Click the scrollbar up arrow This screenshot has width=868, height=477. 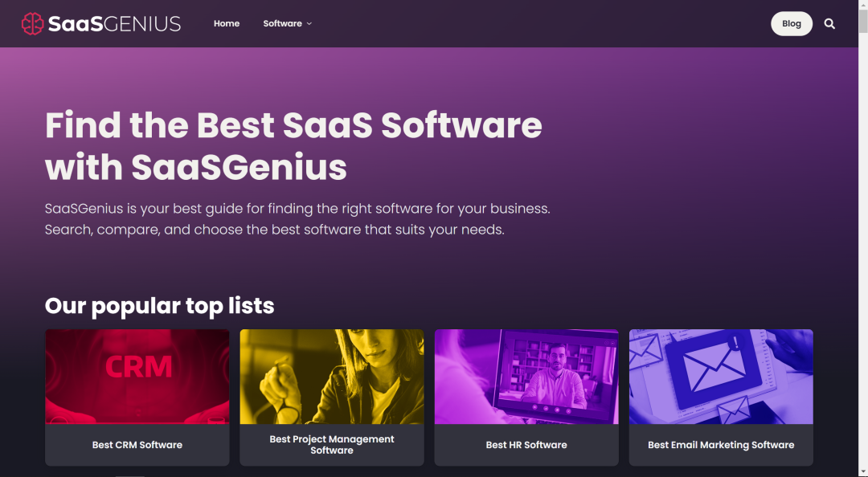pos(863,5)
